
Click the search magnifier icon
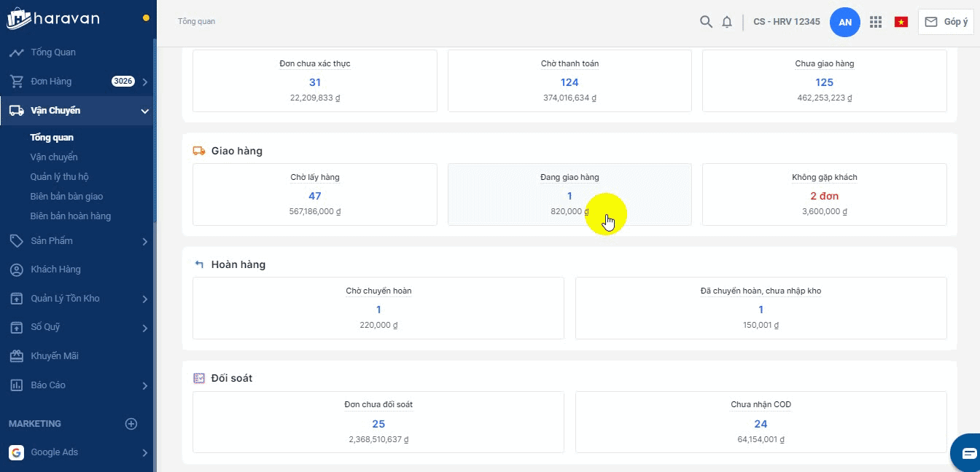(705, 22)
